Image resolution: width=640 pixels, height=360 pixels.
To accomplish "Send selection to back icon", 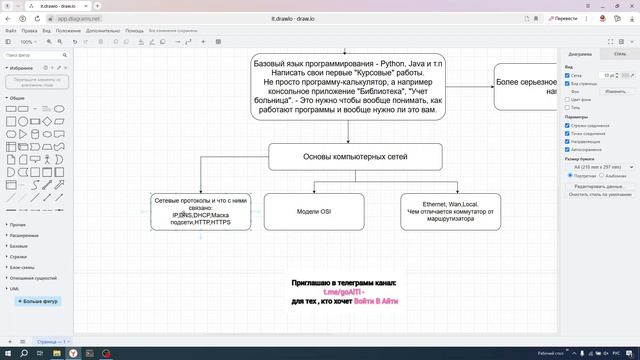I will [126, 42].
